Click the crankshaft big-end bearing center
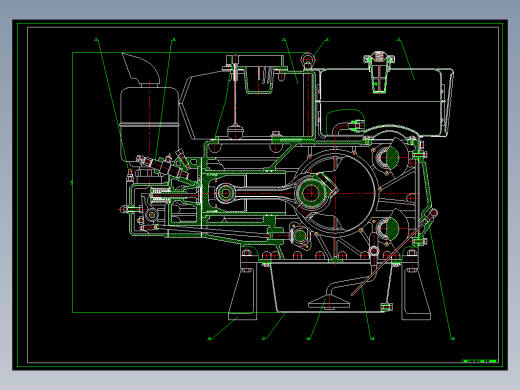Viewport: 520px width, 390px height. pyautogui.click(x=311, y=193)
